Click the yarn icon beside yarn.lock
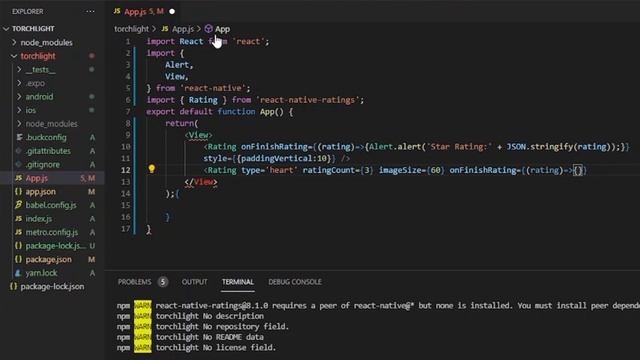The image size is (640, 360). point(18,273)
